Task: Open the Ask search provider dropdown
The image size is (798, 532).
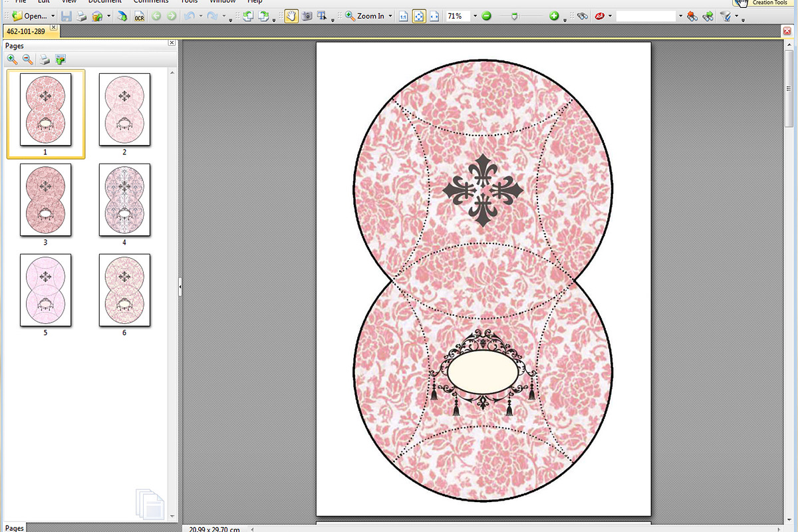Action: pos(610,16)
